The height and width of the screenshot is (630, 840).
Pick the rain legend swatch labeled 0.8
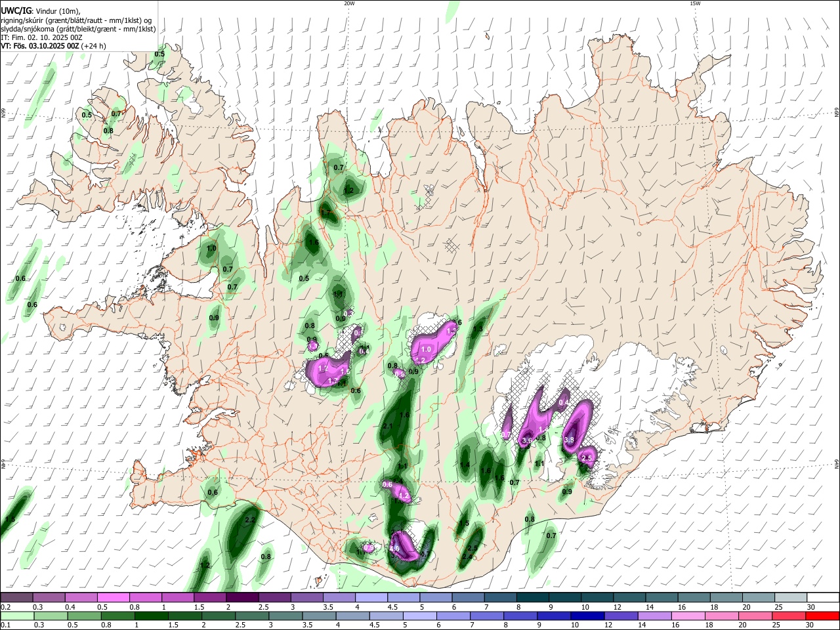click(x=119, y=616)
